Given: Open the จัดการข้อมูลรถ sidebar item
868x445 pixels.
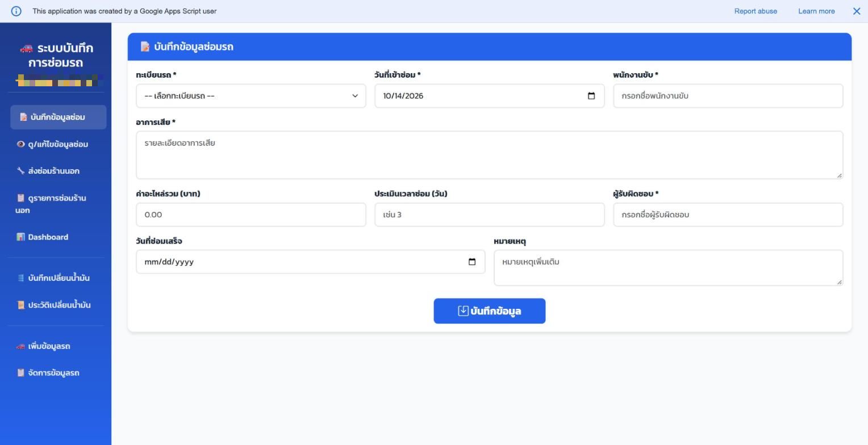Looking at the screenshot, I should click(58, 373).
